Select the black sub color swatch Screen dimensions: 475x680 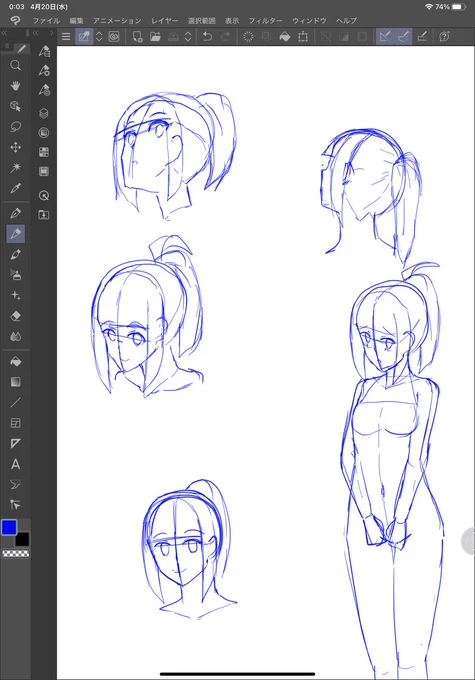[22, 539]
